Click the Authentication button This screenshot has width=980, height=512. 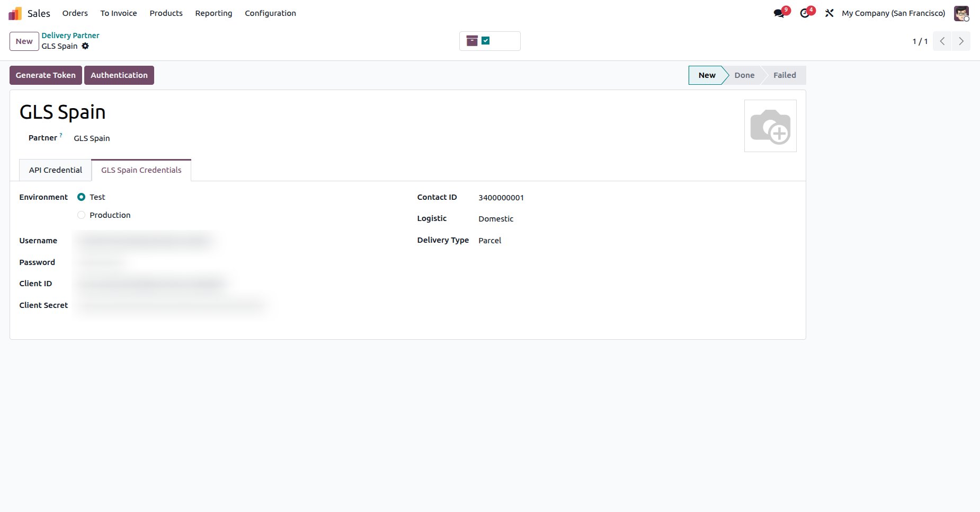[119, 75]
